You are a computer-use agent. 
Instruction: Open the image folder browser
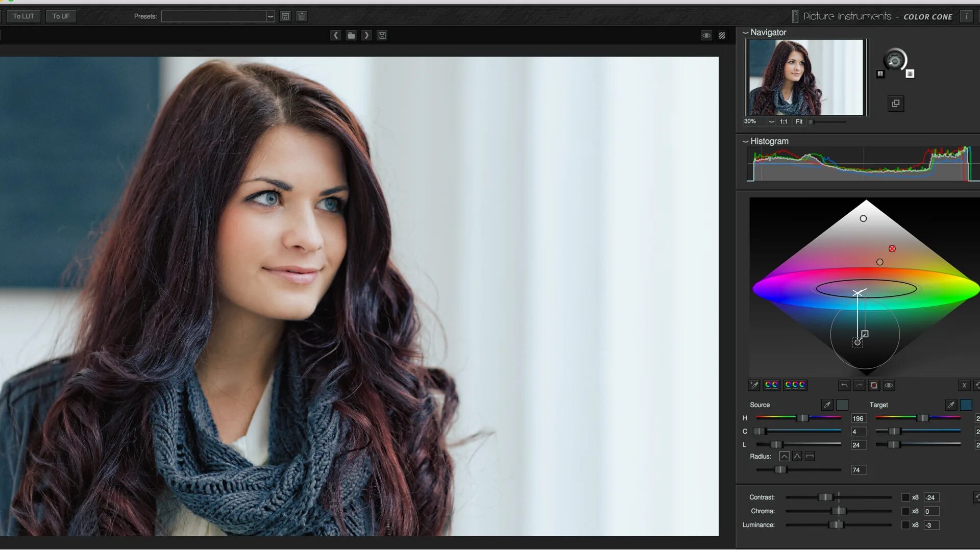[x=351, y=35]
